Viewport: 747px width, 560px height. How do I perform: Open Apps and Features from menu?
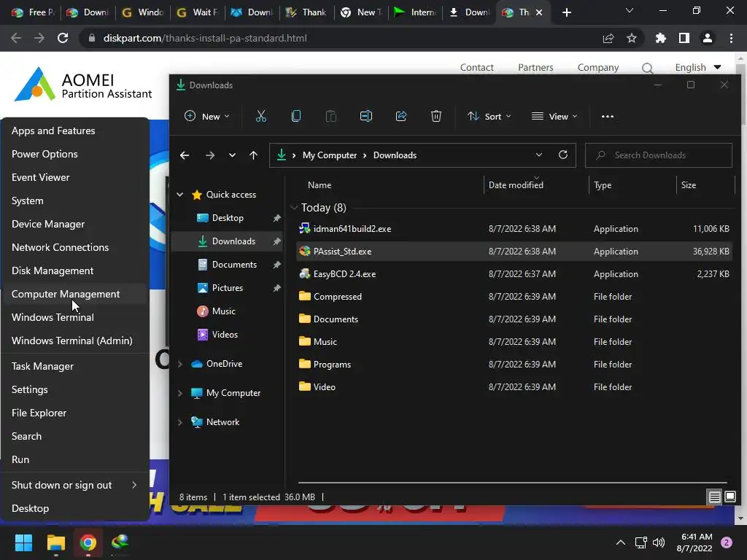click(75, 131)
